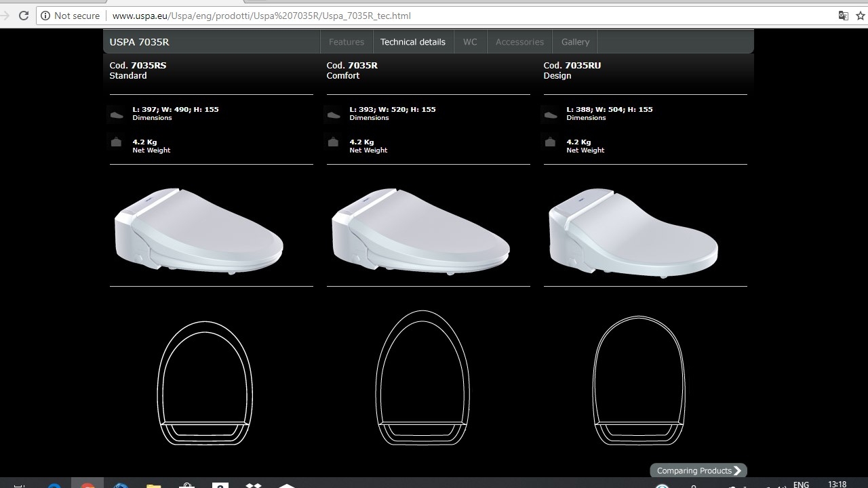Reload the page with the refresh button
Screen dimensions: 868x488
click(x=24, y=16)
